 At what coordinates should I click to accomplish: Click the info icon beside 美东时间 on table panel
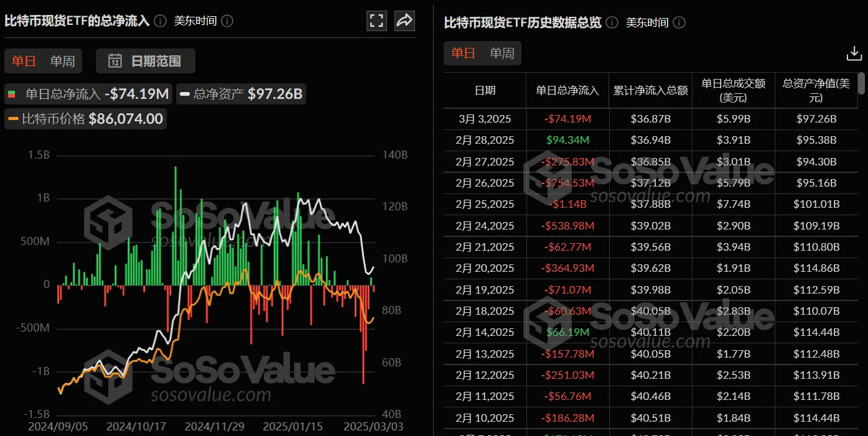[679, 23]
